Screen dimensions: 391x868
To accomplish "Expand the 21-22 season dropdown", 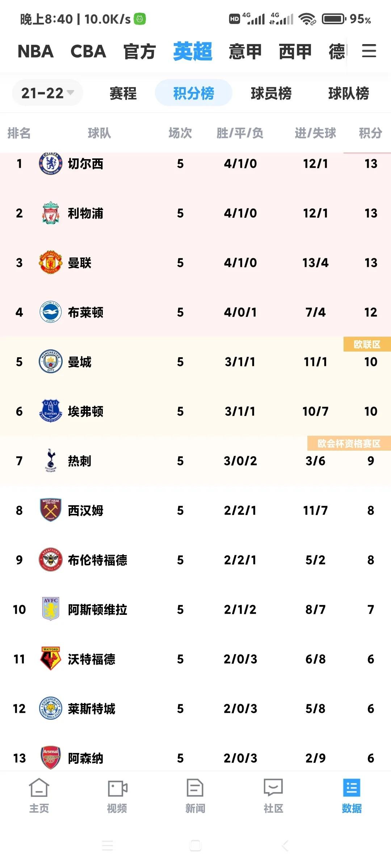I will pyautogui.click(x=47, y=93).
